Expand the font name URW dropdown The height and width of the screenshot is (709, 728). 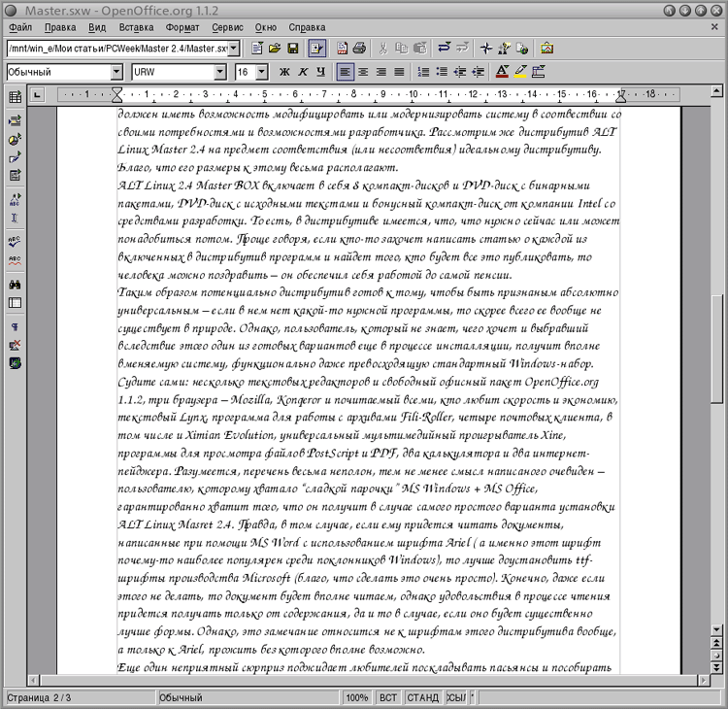click(220, 72)
